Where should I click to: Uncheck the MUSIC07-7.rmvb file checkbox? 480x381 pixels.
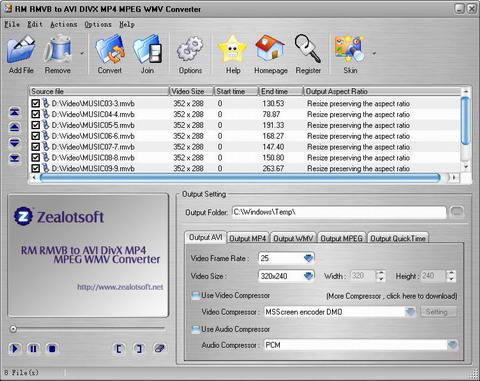35,147
